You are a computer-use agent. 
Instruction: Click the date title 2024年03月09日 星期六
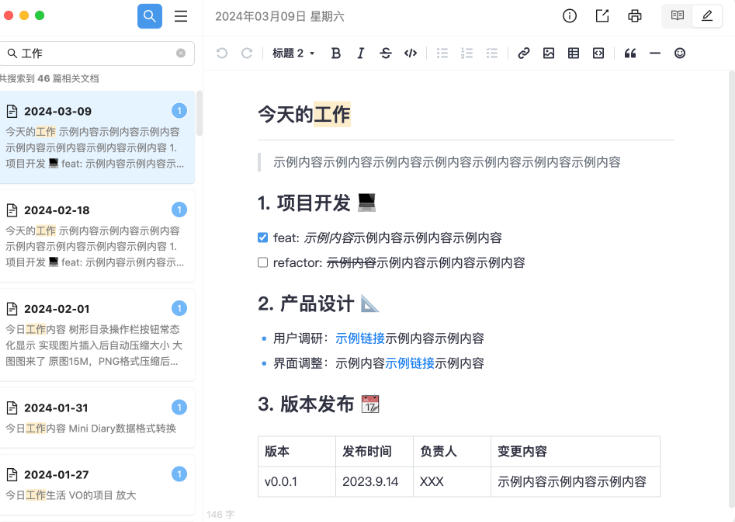(280, 16)
